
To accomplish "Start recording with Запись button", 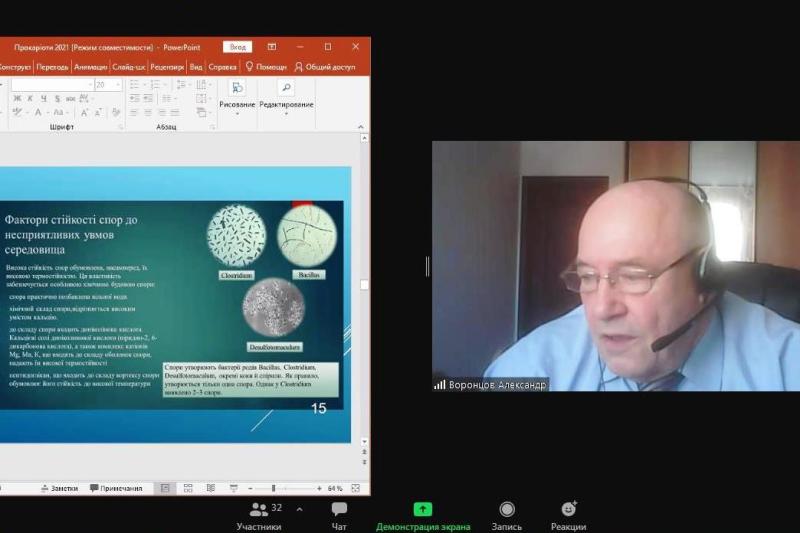I will pyautogui.click(x=507, y=516).
